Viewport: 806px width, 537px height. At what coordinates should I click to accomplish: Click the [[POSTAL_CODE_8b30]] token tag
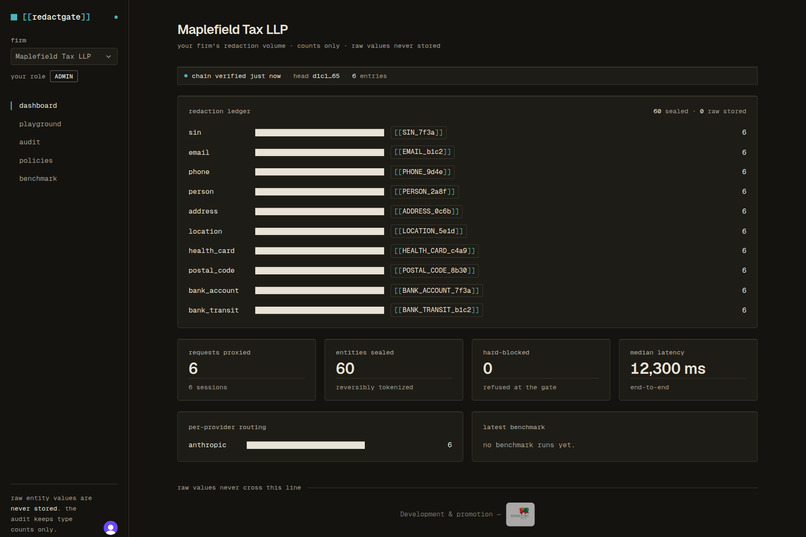point(435,270)
